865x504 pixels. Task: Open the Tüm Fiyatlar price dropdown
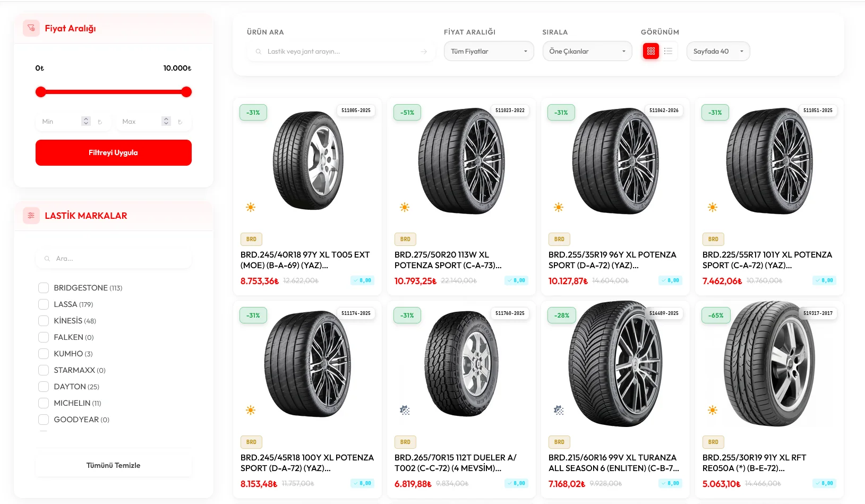point(489,52)
